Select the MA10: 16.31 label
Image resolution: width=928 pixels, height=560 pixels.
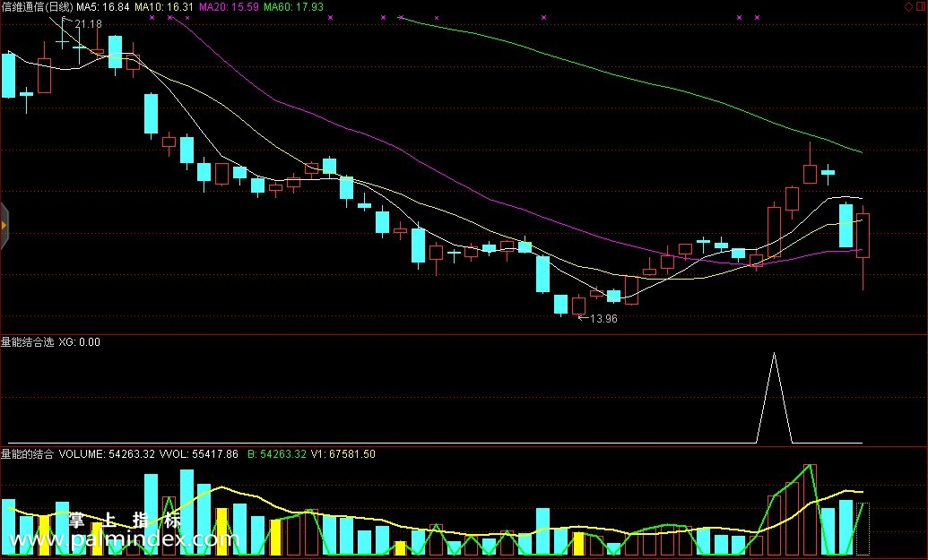pyautogui.click(x=164, y=7)
